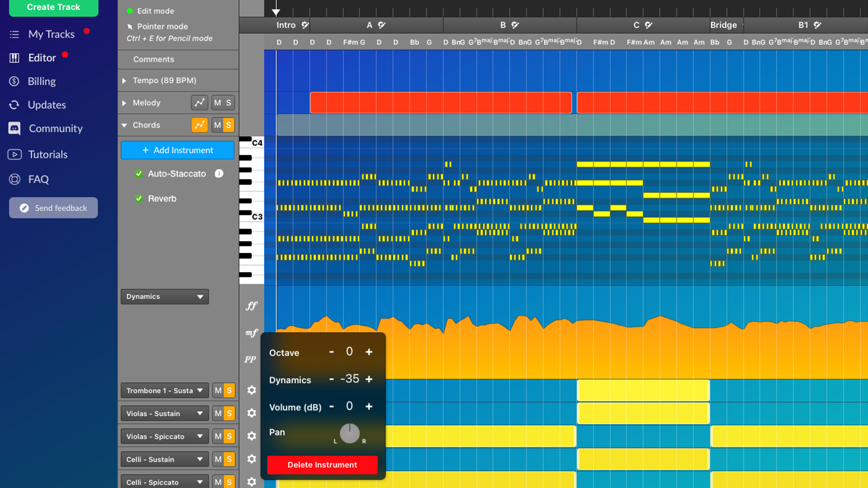Open settings gear for Celli - Sustain

tap(251, 459)
